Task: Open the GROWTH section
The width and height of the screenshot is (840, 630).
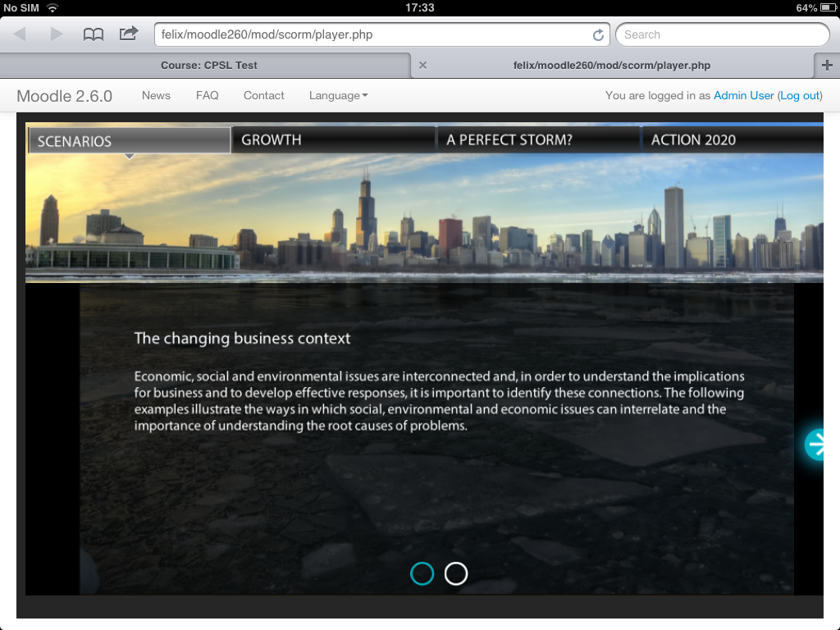Action: (333, 139)
